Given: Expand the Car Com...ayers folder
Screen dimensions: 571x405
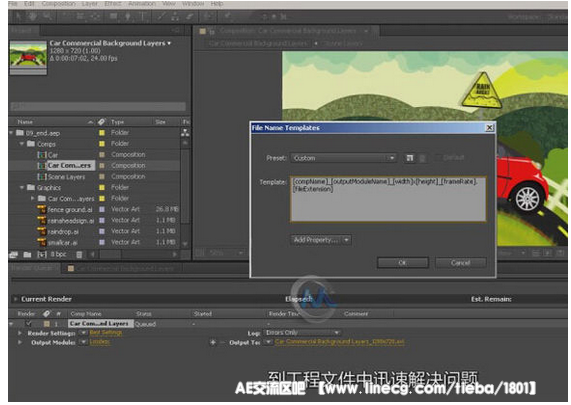Looking at the screenshot, I should [32, 198].
